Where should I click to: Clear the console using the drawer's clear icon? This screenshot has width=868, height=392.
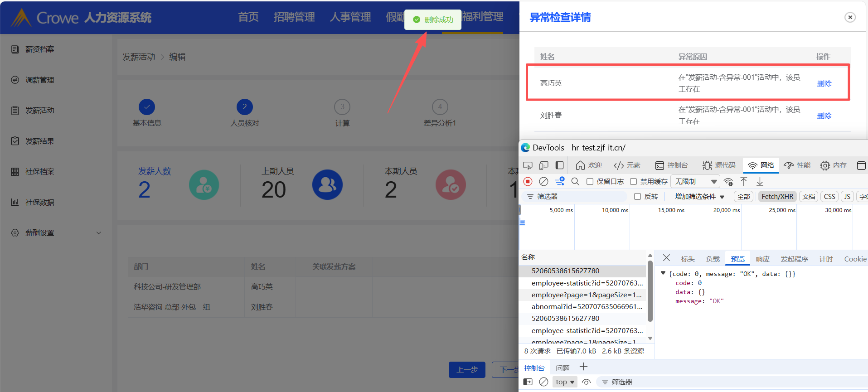[x=543, y=382]
